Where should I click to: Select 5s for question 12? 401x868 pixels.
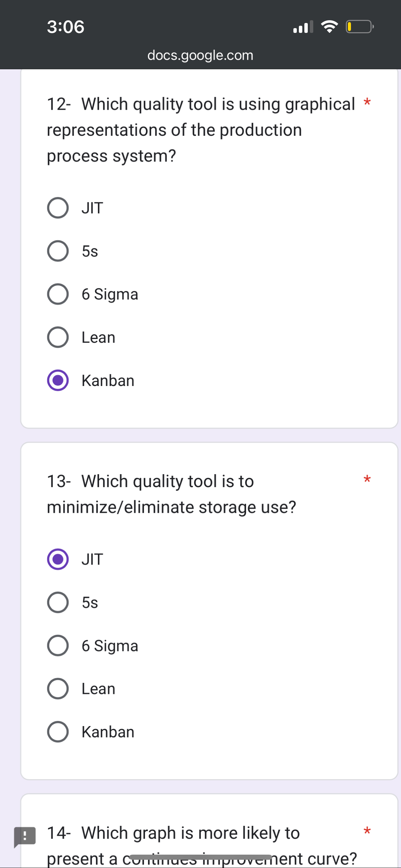58,251
